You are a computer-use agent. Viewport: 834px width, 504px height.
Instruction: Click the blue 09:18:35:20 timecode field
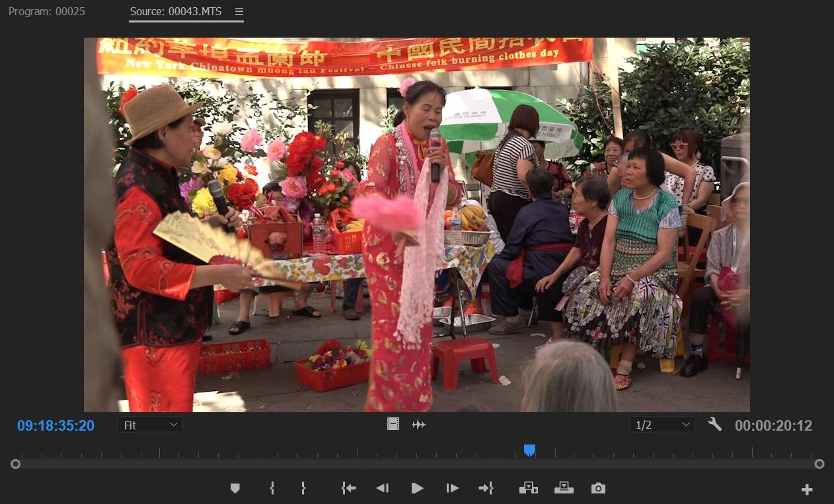coord(56,426)
